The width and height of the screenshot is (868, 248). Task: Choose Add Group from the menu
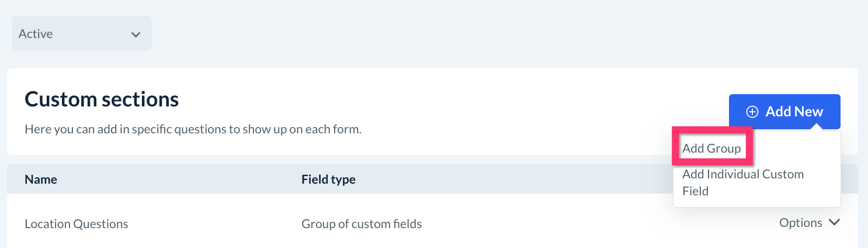pos(711,149)
